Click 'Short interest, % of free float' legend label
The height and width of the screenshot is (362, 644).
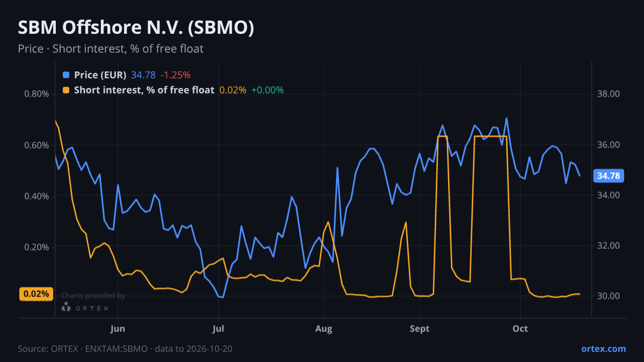tap(144, 90)
